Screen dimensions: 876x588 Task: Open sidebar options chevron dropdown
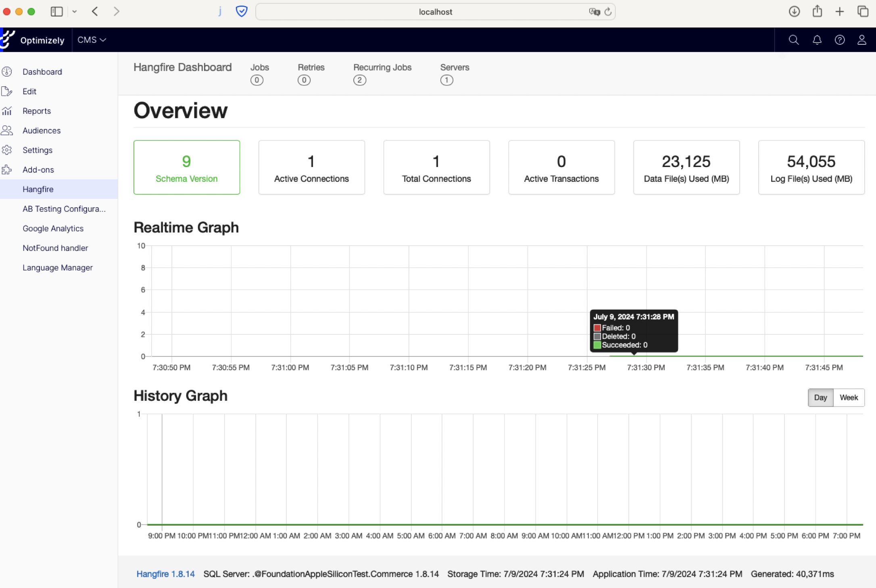(x=75, y=12)
